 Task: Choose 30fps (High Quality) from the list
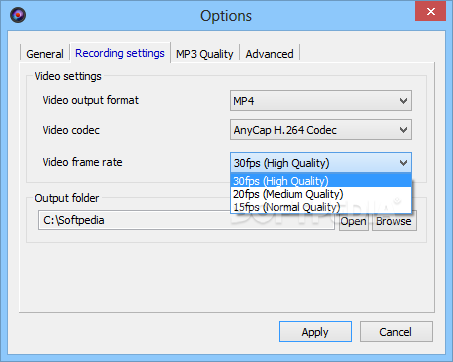click(x=321, y=181)
